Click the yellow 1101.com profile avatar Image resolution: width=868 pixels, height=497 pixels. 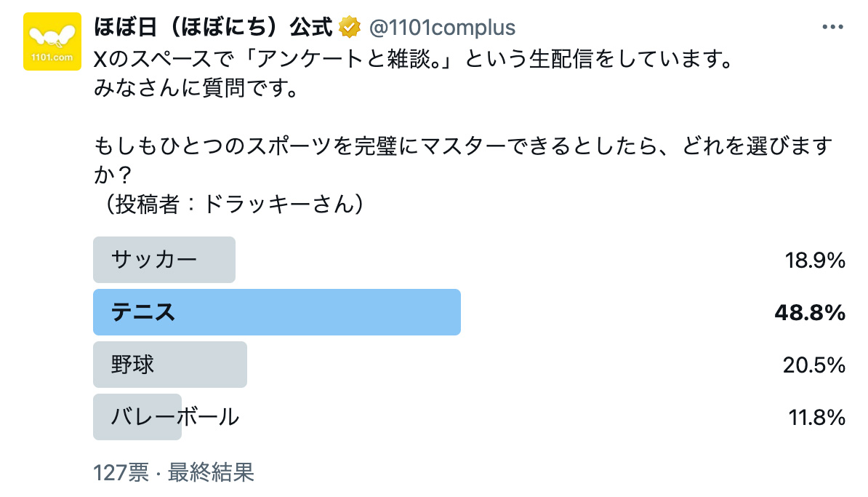pos(52,42)
